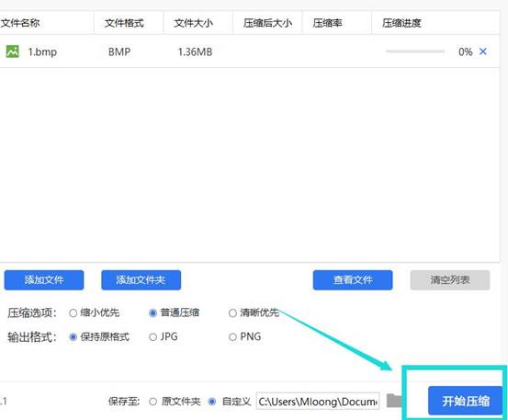
Task: Remove 1.bmp with the blue X icon
Action: click(x=482, y=51)
